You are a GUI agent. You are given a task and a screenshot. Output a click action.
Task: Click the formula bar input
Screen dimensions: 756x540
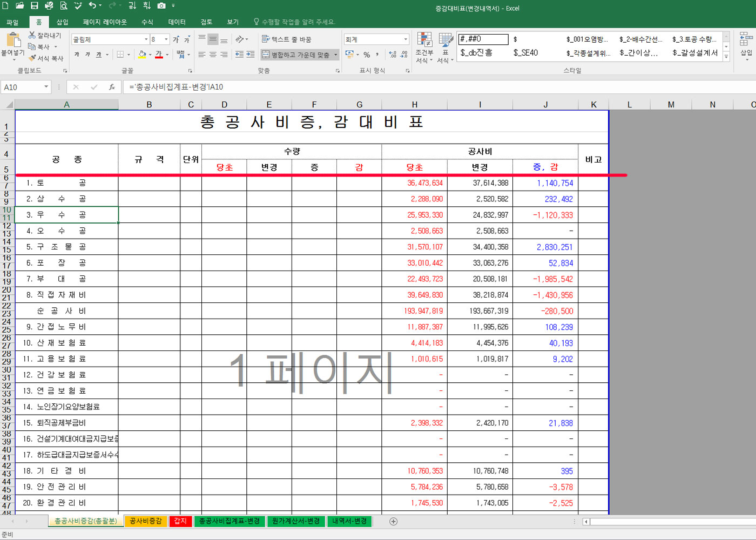click(439, 87)
